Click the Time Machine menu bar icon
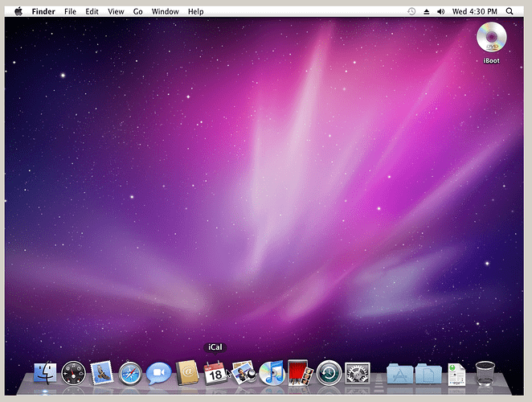The height and width of the screenshot is (402, 532). coord(411,11)
